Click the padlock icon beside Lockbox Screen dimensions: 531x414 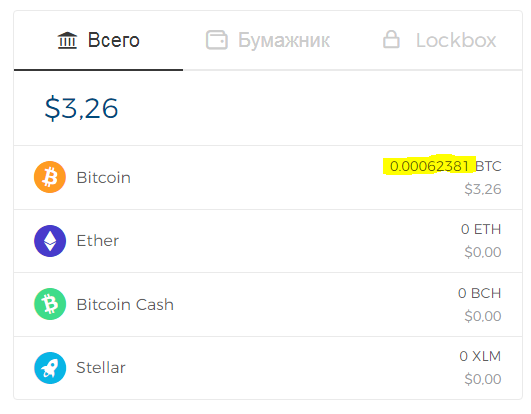tap(391, 39)
